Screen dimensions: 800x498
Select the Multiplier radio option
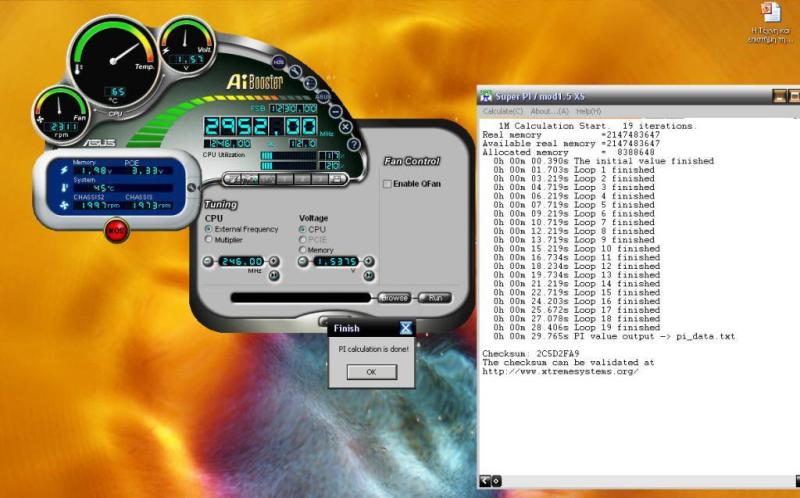[x=209, y=239]
